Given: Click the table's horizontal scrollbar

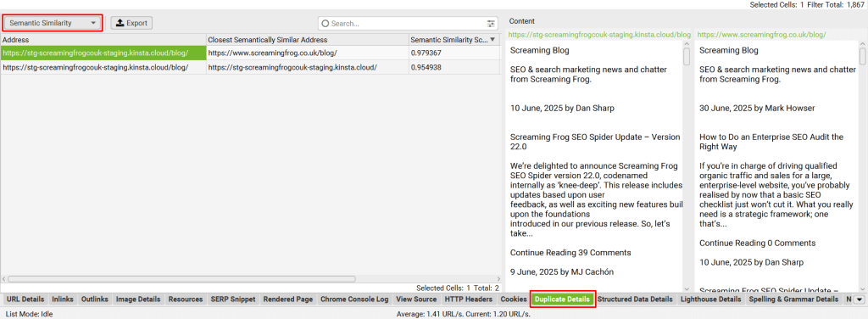Looking at the screenshot, I should click(181, 279).
